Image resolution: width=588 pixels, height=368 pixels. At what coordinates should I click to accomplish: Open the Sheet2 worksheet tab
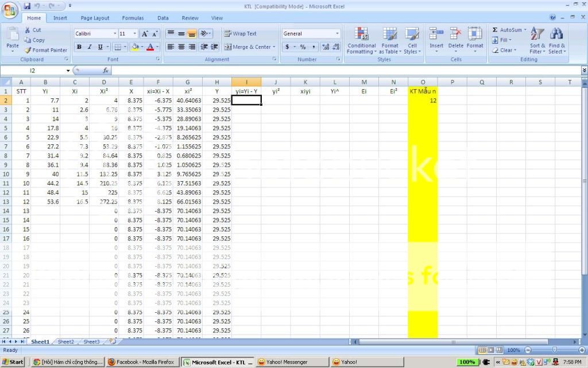[x=65, y=342]
